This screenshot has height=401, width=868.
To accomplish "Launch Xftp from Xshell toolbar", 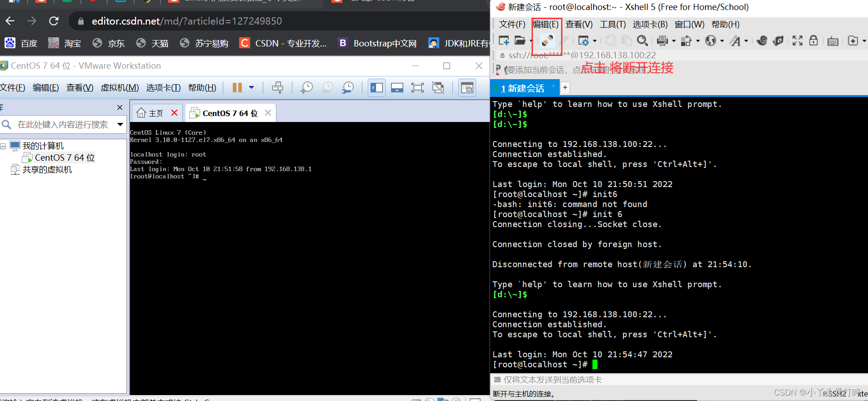I will (x=762, y=41).
